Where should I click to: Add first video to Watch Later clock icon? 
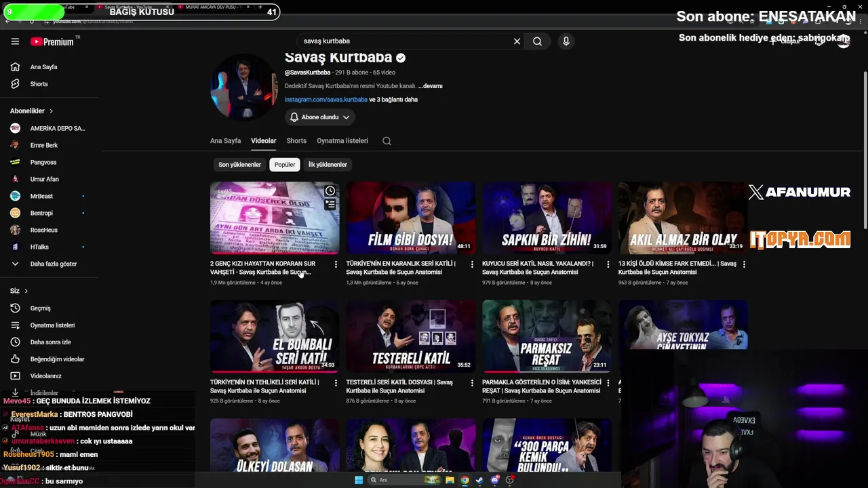click(330, 191)
